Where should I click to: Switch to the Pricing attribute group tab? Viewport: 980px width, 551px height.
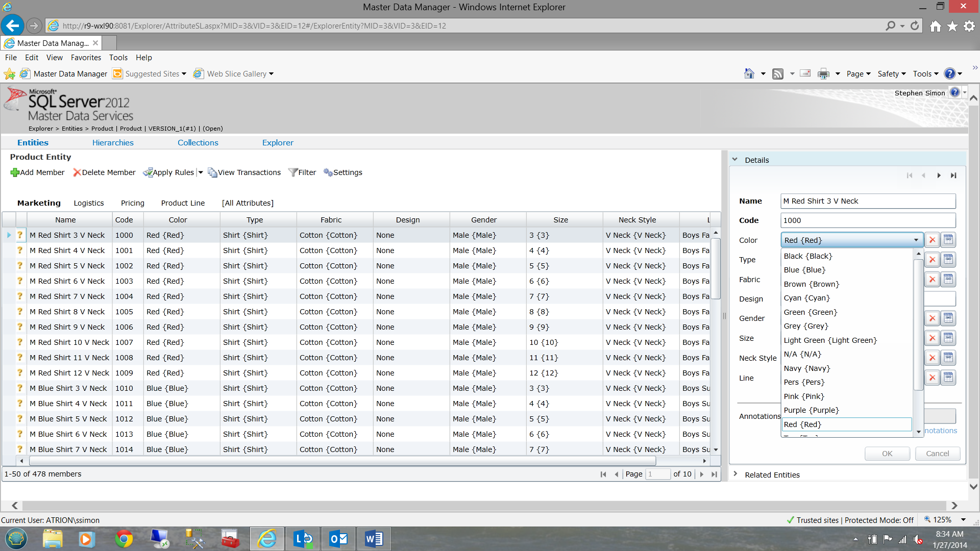click(x=132, y=203)
